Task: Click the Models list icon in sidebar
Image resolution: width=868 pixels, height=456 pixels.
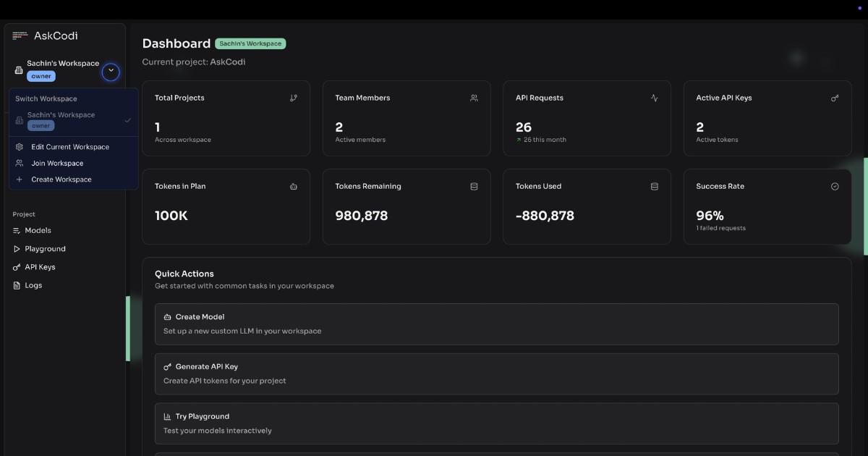Action: coord(17,230)
